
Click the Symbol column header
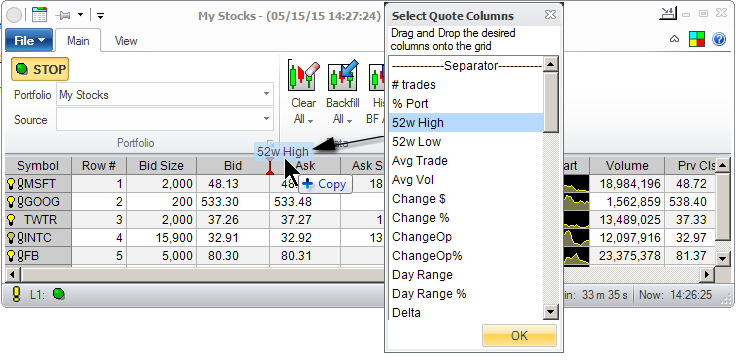pyautogui.click(x=38, y=166)
